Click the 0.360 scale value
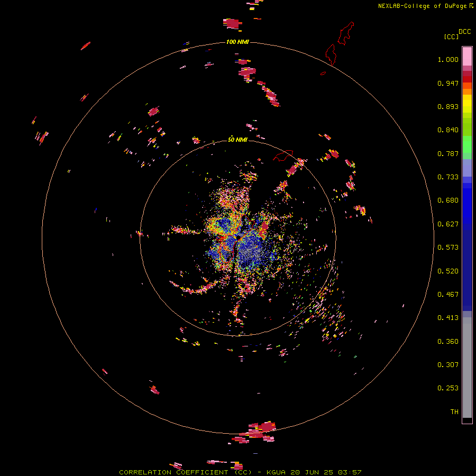The height and width of the screenshot is (476, 476). tap(448, 342)
